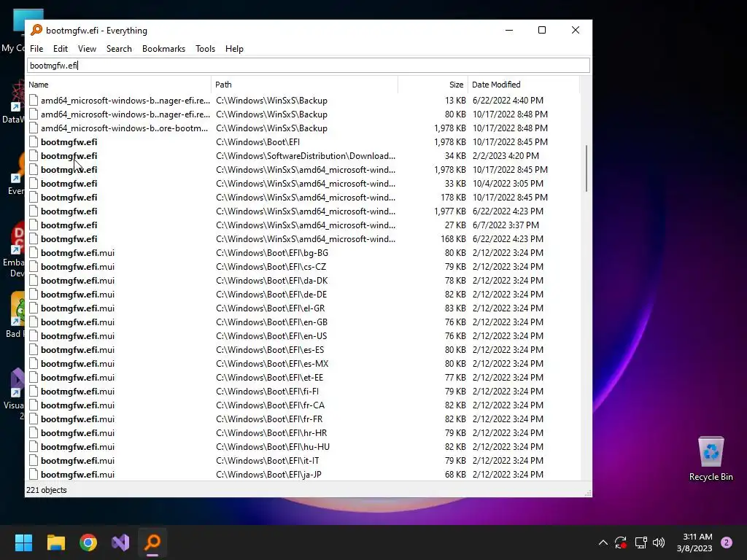Screen dimensions: 747x560
Task: Click file icon of the en-US mui row
Action: tap(34, 335)
